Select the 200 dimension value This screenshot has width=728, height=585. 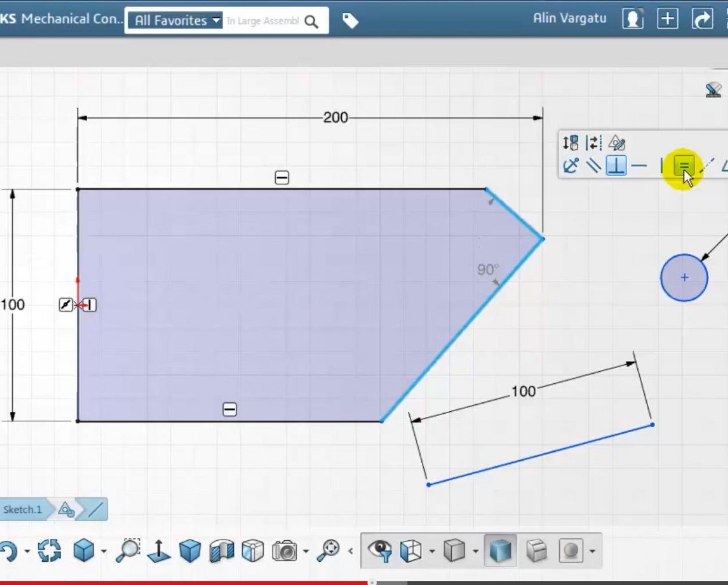(335, 118)
